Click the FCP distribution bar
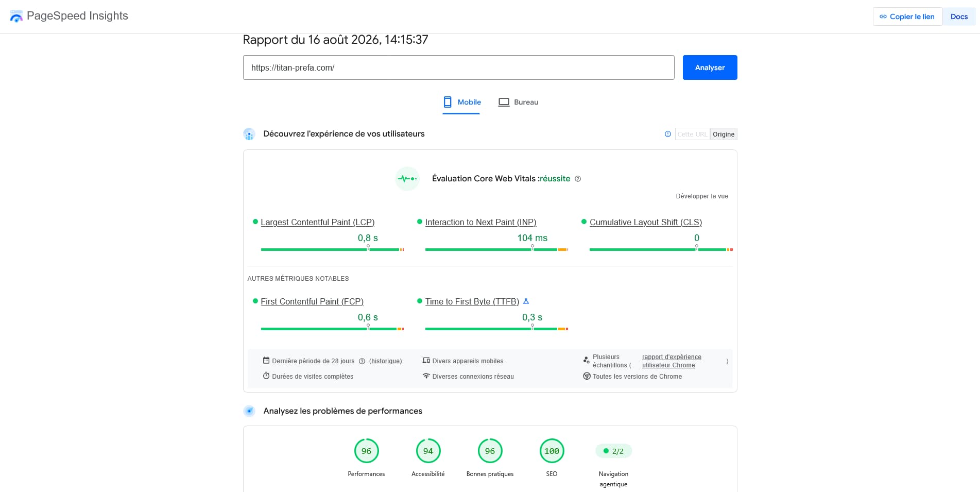980x492 pixels. [332, 329]
